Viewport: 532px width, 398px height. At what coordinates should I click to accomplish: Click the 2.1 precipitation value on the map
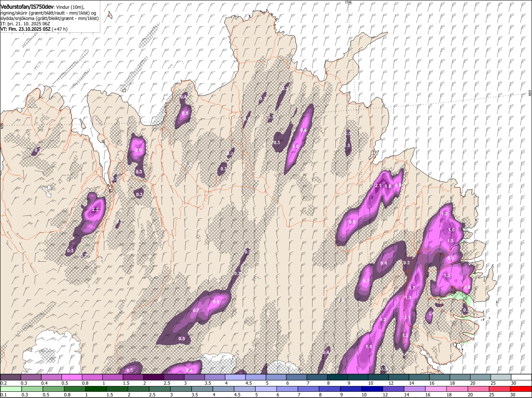(378, 185)
